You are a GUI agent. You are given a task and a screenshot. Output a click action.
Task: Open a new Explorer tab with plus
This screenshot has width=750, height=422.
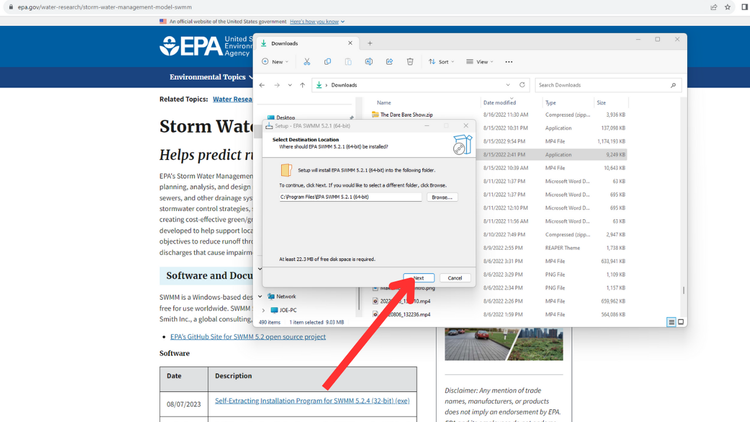coord(370,44)
